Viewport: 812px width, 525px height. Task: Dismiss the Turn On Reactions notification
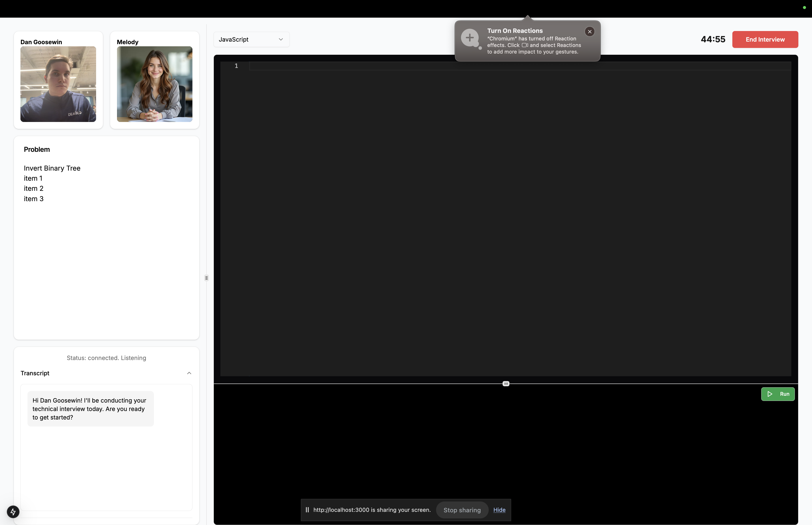click(589, 32)
